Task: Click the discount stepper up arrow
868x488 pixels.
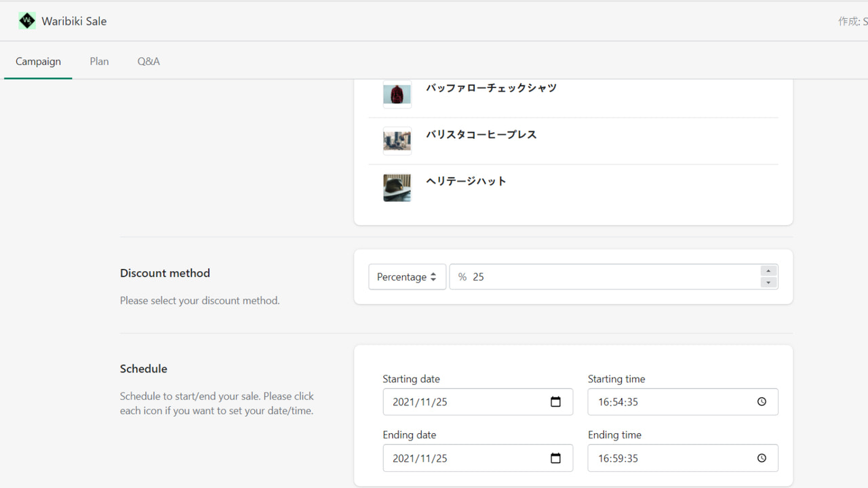Action: (768, 270)
